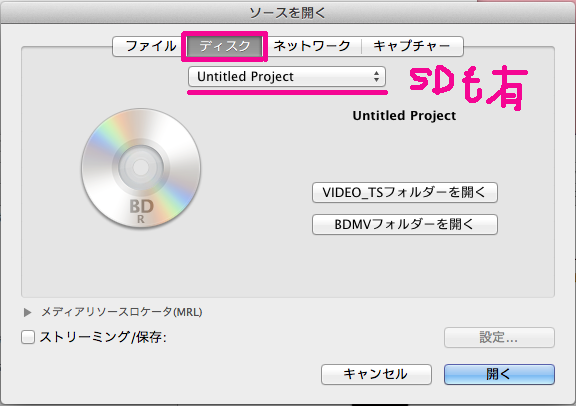Viewport: 576px width, 406px height.
Task: Click the キャンセル button
Action: pos(376,374)
